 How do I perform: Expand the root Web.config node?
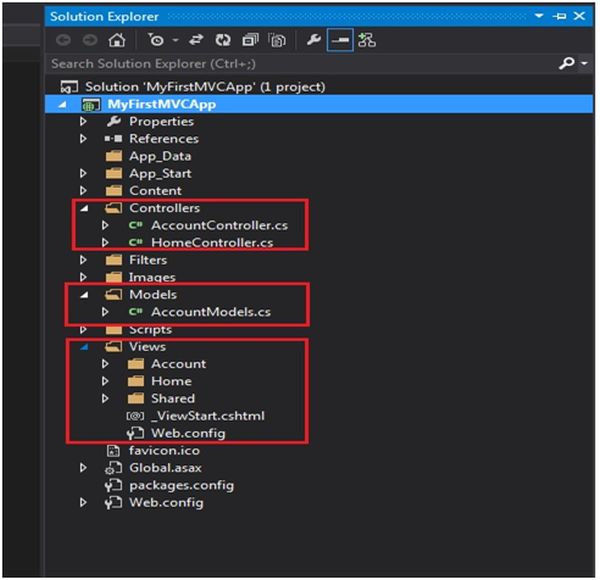coord(83,502)
